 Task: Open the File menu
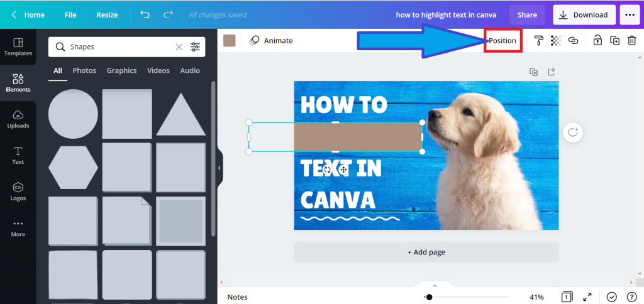coord(70,15)
